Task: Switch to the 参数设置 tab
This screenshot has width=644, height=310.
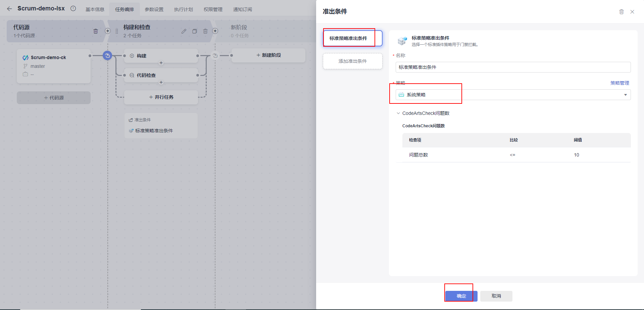Action: pyautogui.click(x=154, y=9)
